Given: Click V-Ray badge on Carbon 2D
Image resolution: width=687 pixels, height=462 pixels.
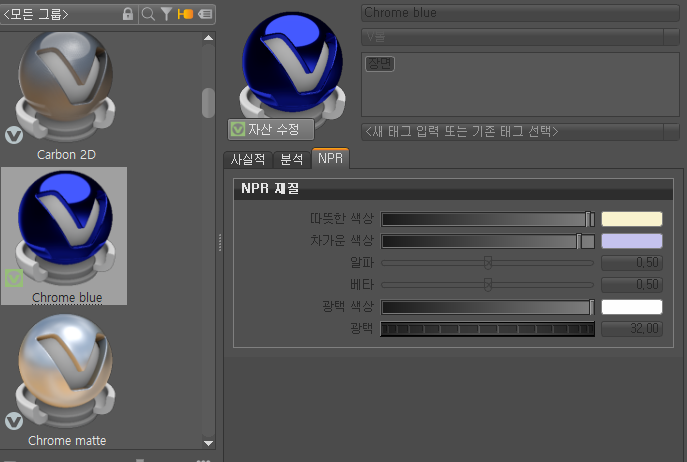Looking at the screenshot, I should point(14,135).
